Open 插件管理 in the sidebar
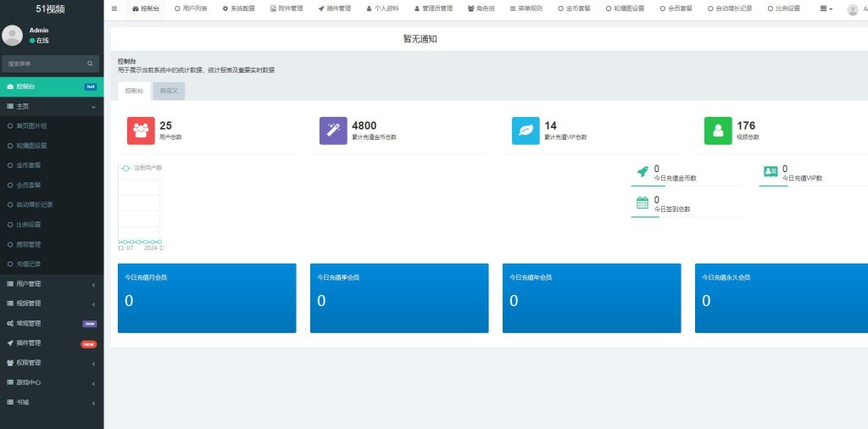Viewport: 868px width, 429px height. [x=52, y=343]
